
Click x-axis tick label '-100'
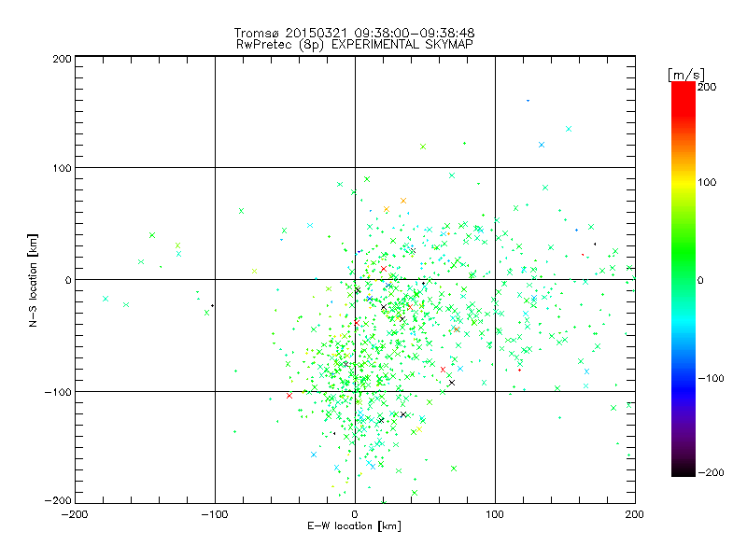pos(215,514)
